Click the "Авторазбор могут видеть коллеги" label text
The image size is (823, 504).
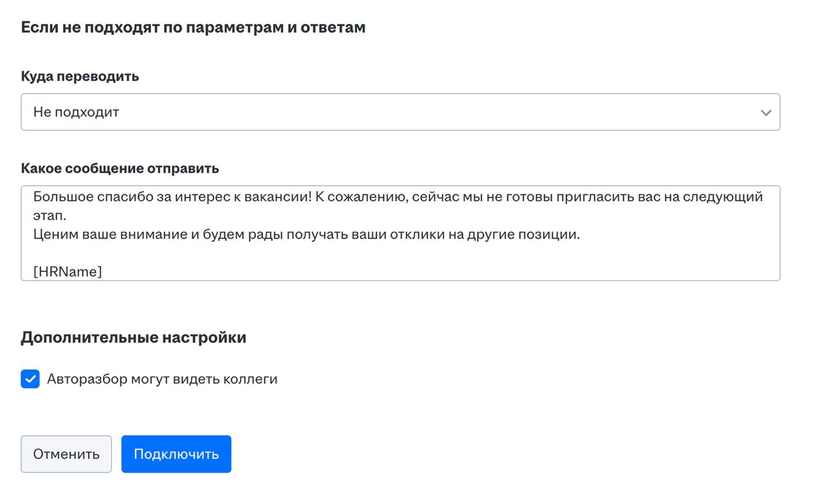[162, 379]
